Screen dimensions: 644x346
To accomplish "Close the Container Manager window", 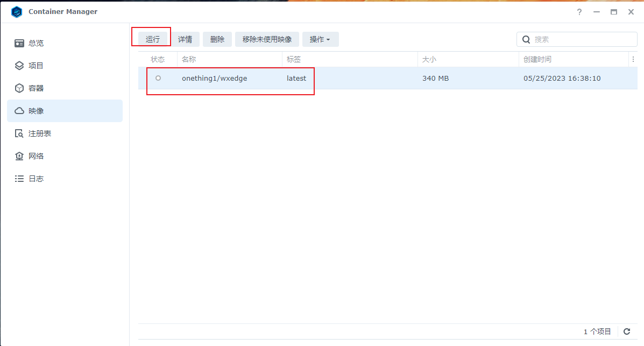I will tap(631, 12).
